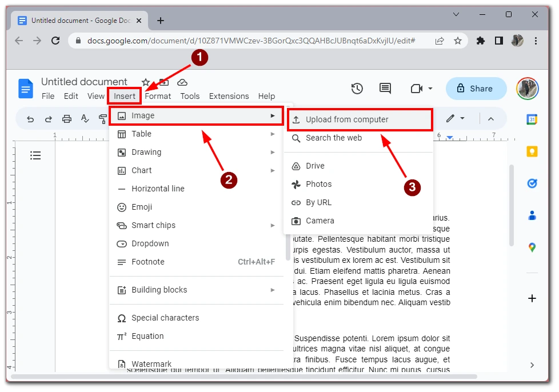Open Google Calendar in side panel
The height and width of the screenshot is (392, 559).
[532, 119]
